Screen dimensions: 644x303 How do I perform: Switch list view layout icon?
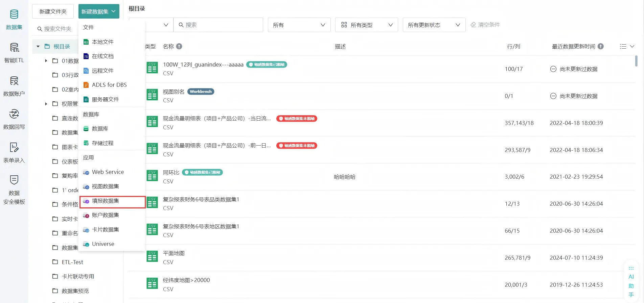coord(626,47)
